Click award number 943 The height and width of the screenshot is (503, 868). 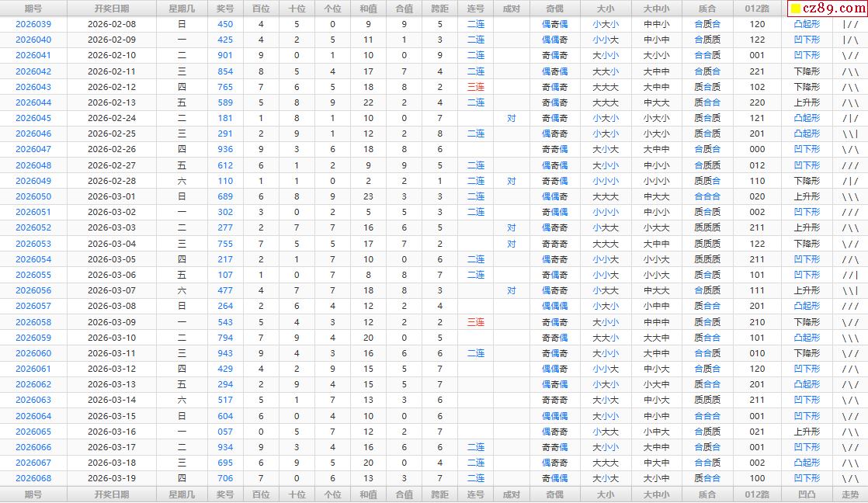pyautogui.click(x=225, y=353)
